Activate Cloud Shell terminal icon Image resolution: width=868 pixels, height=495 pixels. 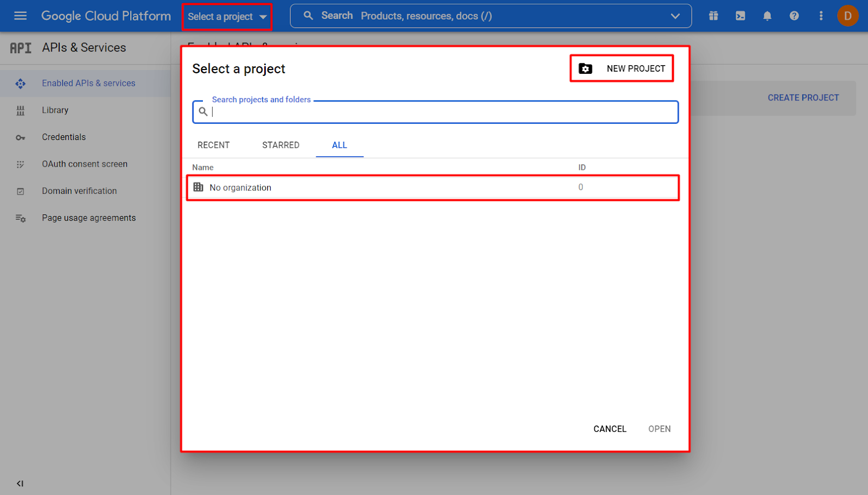point(740,16)
